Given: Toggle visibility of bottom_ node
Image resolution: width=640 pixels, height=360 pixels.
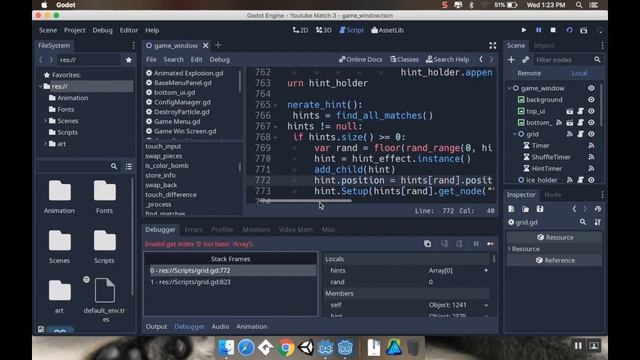Looking at the screenshot, I should tap(591, 122).
